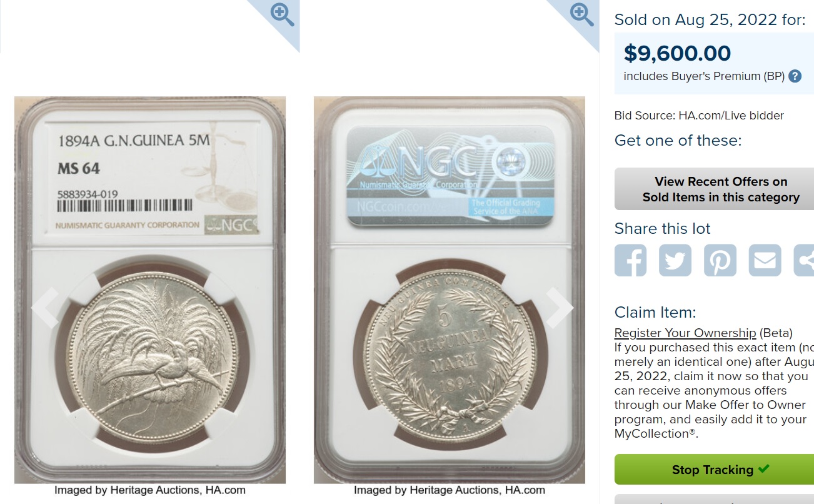The height and width of the screenshot is (504, 814).
Task: Open Register Your Ownership link
Action: coord(685,333)
